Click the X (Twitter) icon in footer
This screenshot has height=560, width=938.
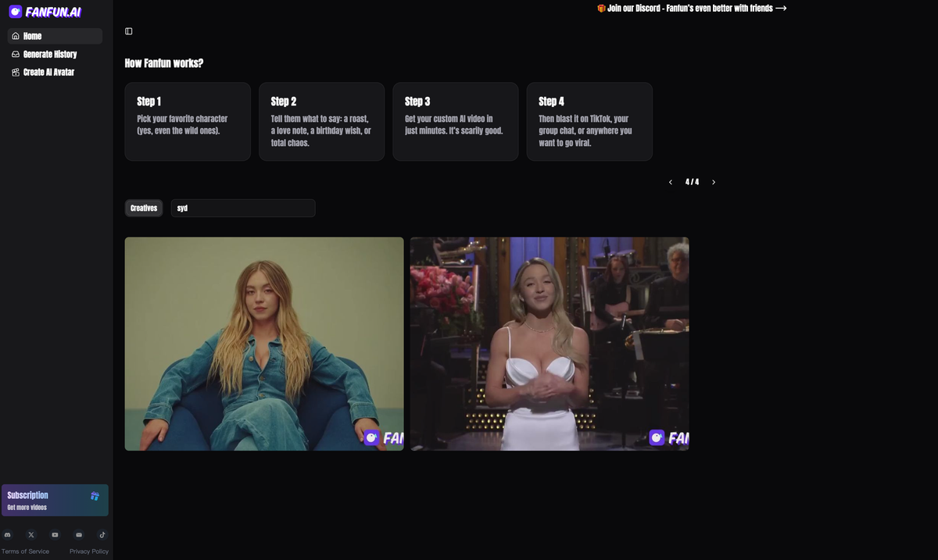coord(31,534)
